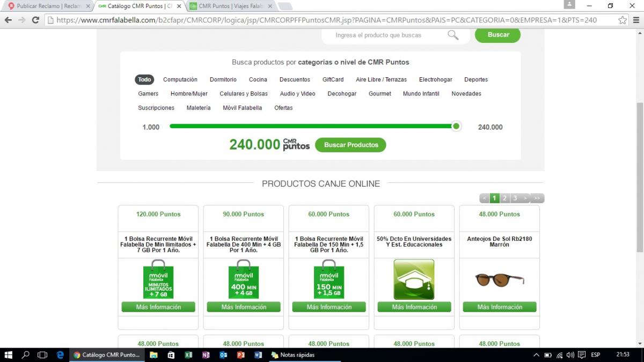The image size is (644, 362).
Task: Switch to the Publicar Reclamo tab
Action: coord(48,6)
